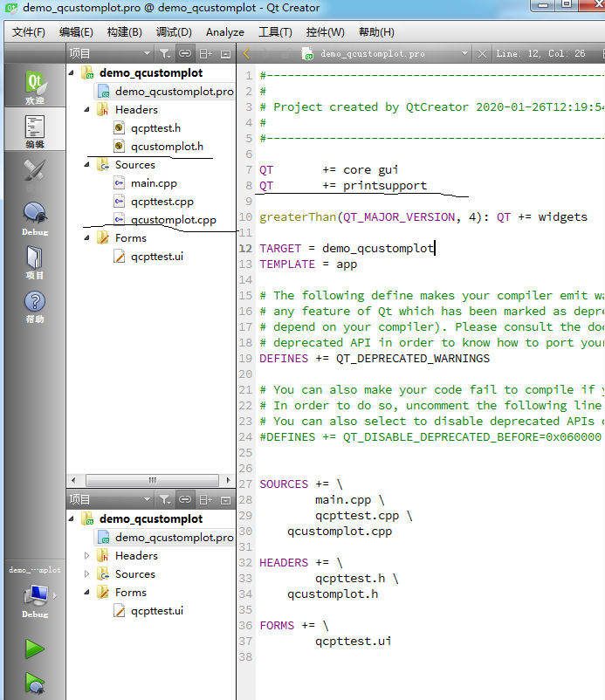Select qcpttest.cpp in the Sources folder
This screenshot has height=700, width=605.
coord(162,202)
